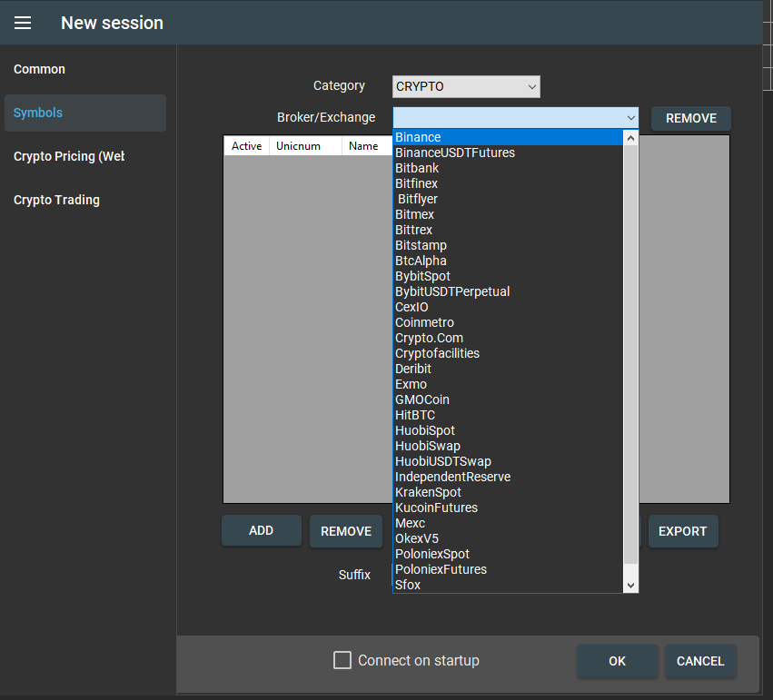Select Bitfinex from the dropdown list
Screen dimensions: 773x700
click(x=509, y=183)
